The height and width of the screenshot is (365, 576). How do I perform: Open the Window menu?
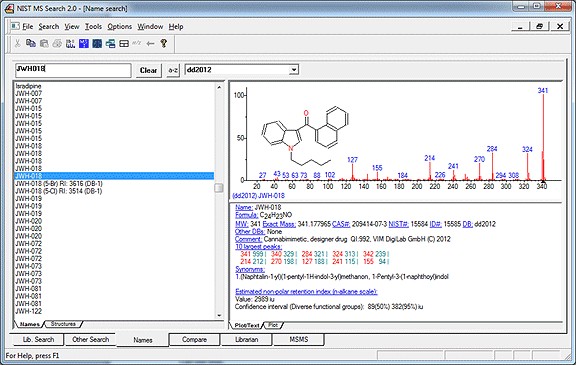[150, 27]
